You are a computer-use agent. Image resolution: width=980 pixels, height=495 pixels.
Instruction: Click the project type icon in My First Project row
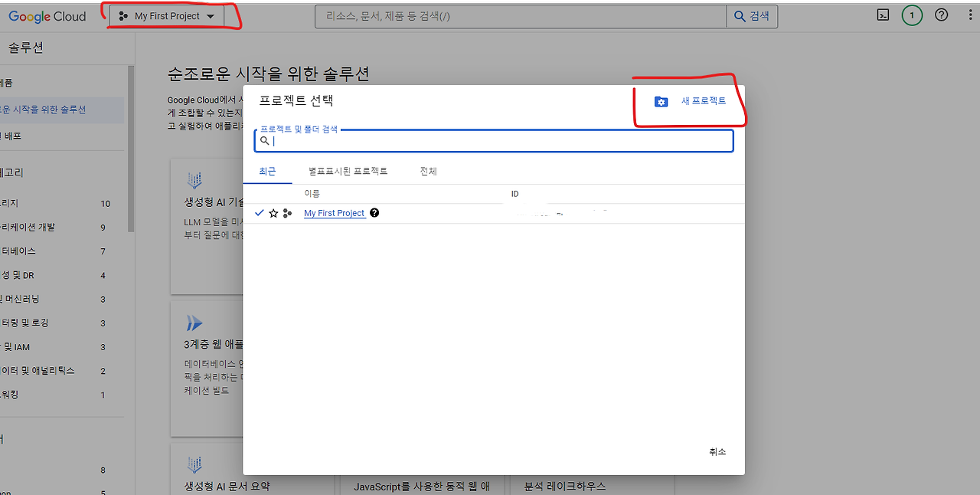pyautogui.click(x=287, y=213)
